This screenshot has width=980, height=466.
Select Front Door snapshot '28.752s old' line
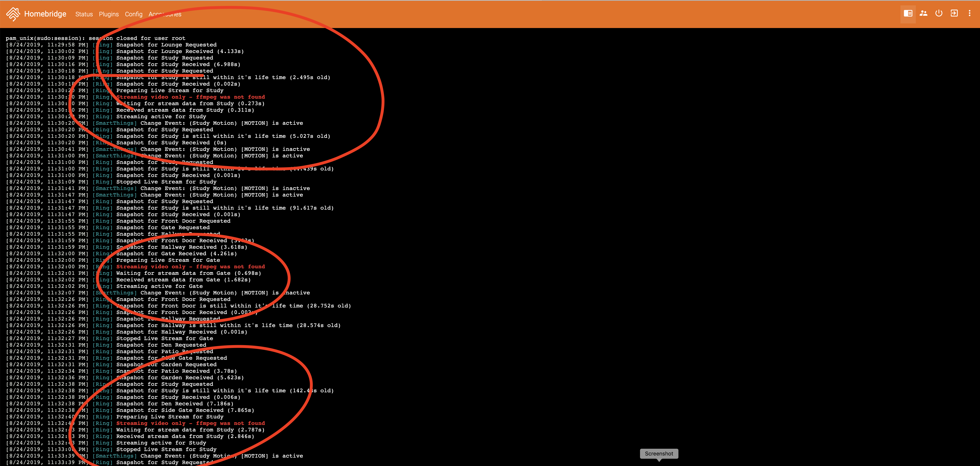click(178, 306)
